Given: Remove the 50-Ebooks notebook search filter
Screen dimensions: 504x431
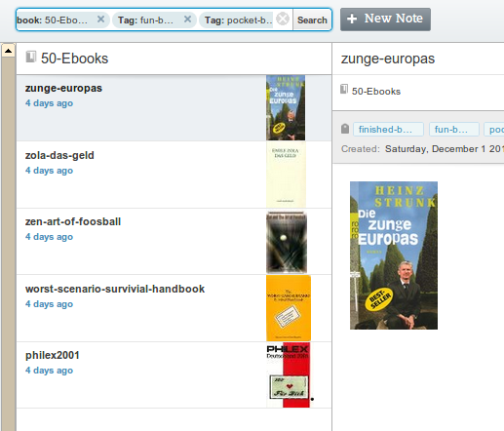Looking at the screenshot, I should click(100, 20).
